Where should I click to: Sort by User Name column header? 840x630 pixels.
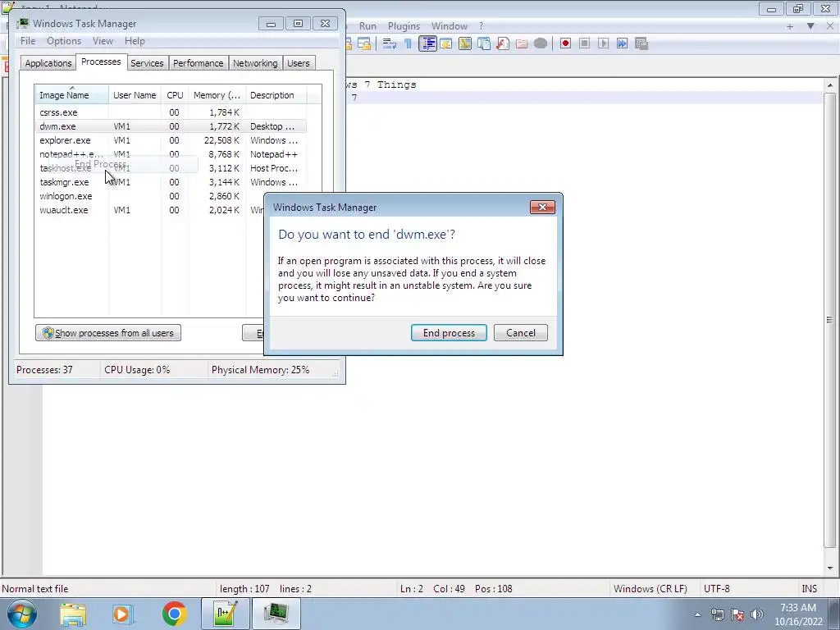tap(135, 95)
